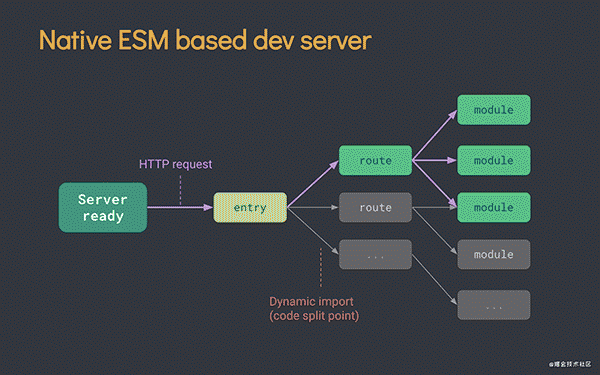Click purple arrowhead entering green route node
Viewport: 600px width, 375px height.
click(x=334, y=165)
